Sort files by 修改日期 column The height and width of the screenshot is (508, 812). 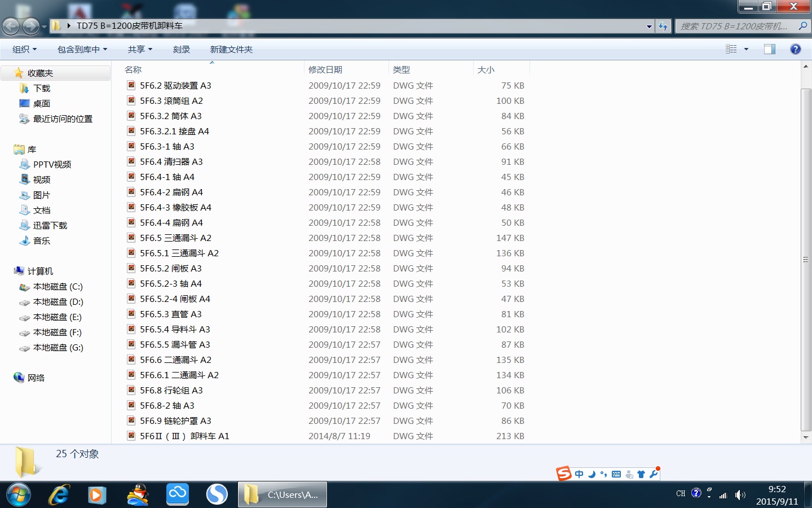coord(325,69)
